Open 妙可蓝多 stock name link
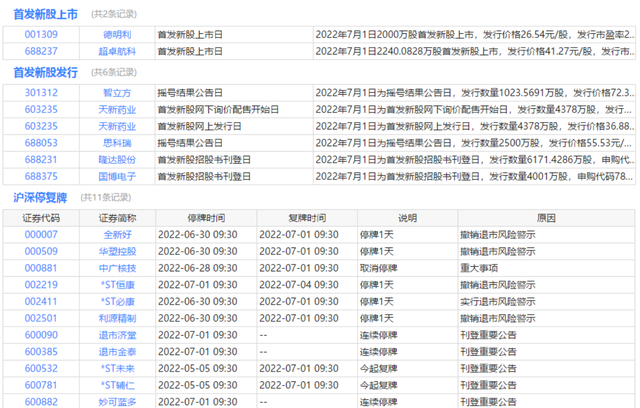This screenshot has width=640, height=408. [117, 402]
